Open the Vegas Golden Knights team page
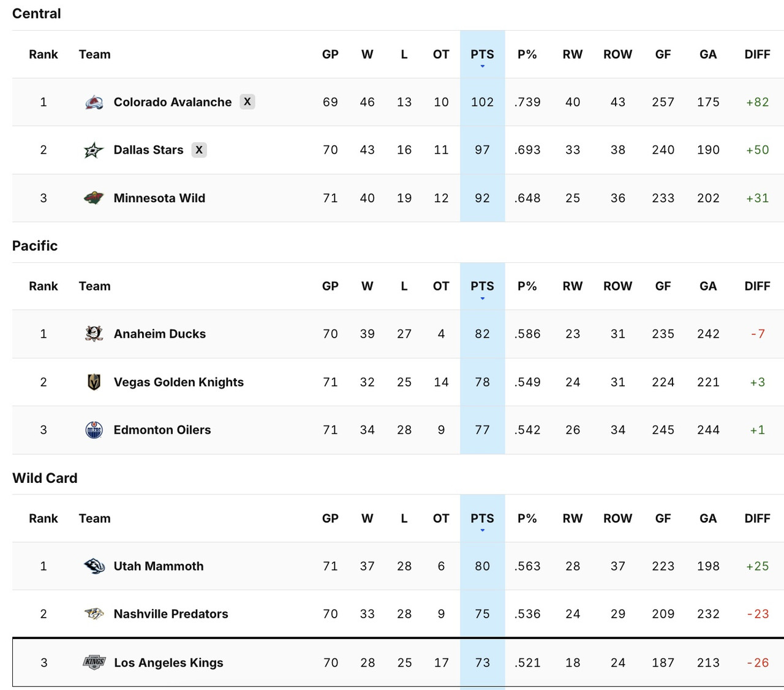 point(179,382)
